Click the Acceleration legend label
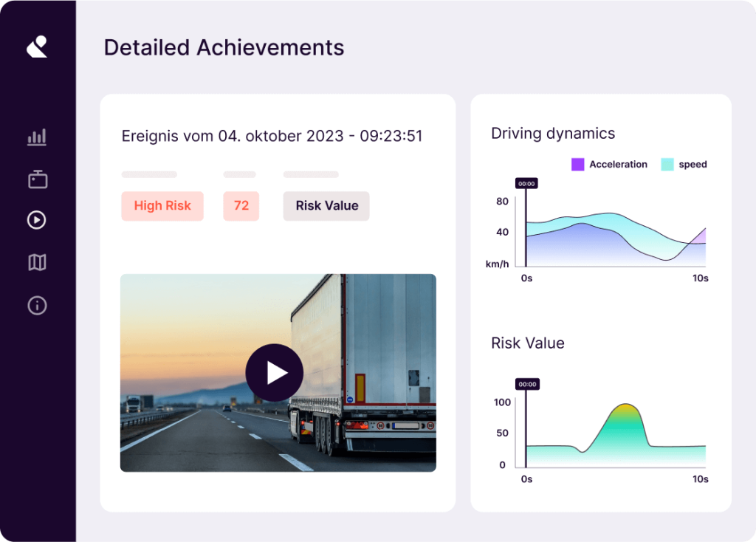Viewport: 756px width, 542px height. 618,165
